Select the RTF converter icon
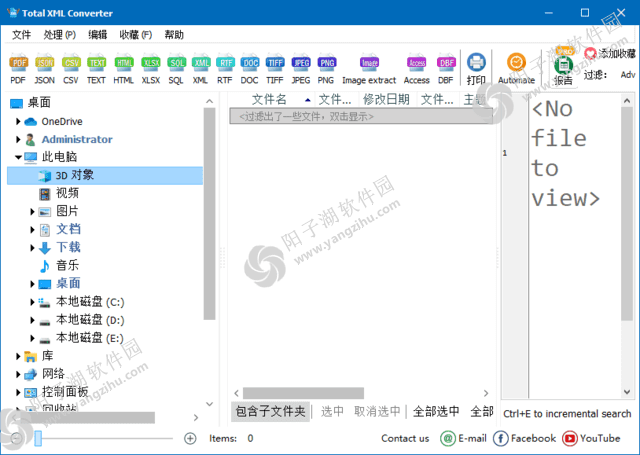The image size is (640, 455). (225, 69)
